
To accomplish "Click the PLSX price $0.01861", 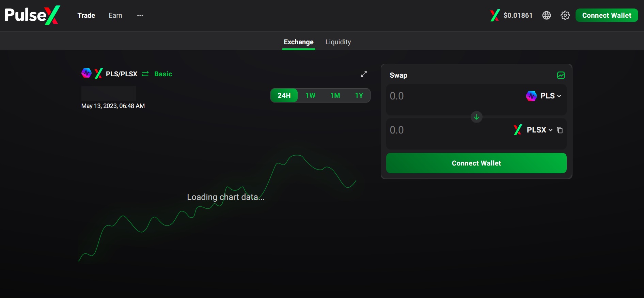I will coord(518,15).
